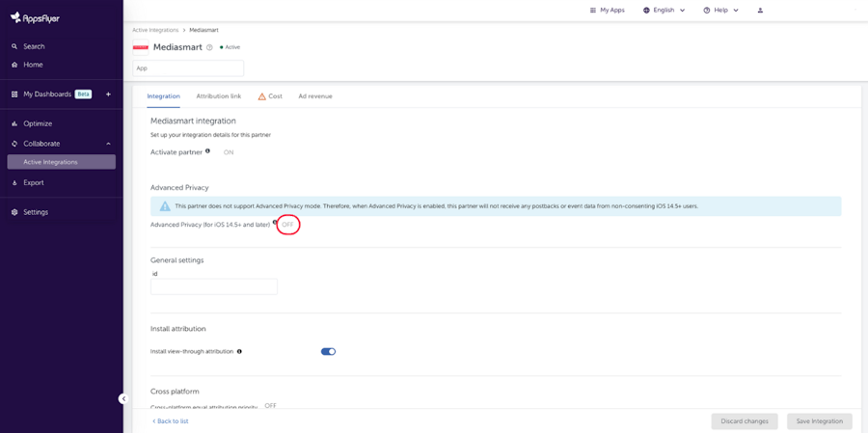Collapse the Collaborate section chevron
This screenshot has width=868, height=433.
108,144
